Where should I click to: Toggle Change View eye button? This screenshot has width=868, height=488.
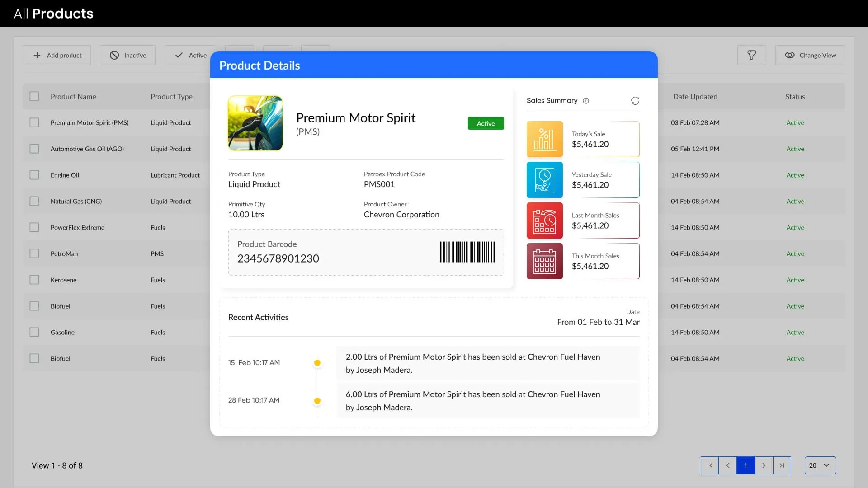810,55
